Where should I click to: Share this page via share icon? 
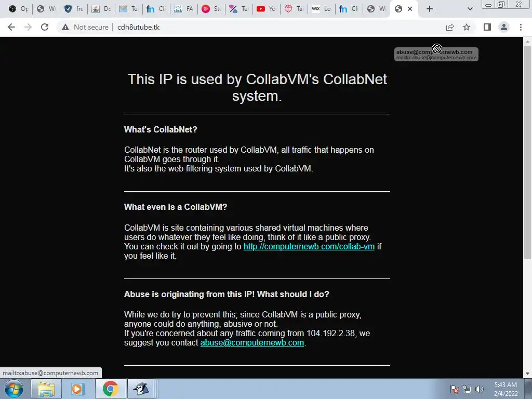tap(450, 27)
